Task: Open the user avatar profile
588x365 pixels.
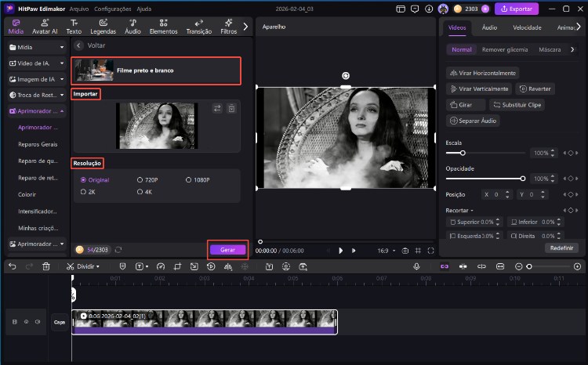Action: (x=443, y=9)
